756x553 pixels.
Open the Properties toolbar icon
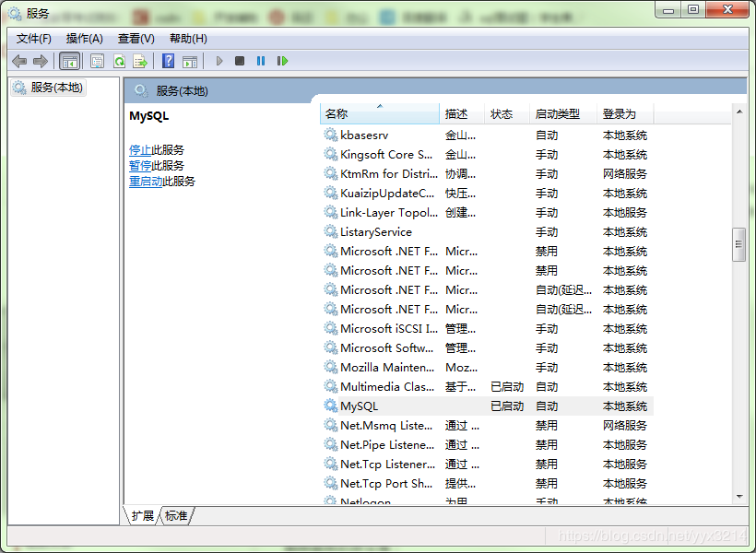97,61
